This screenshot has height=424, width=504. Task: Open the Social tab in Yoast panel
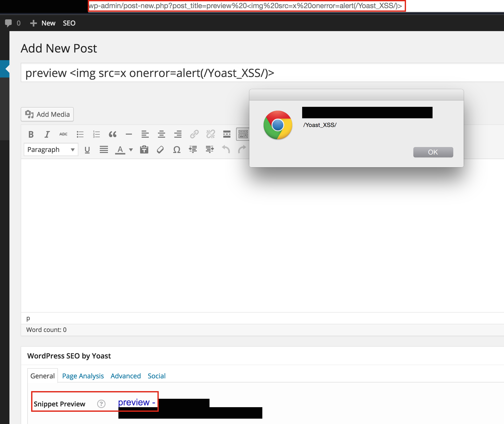point(156,376)
